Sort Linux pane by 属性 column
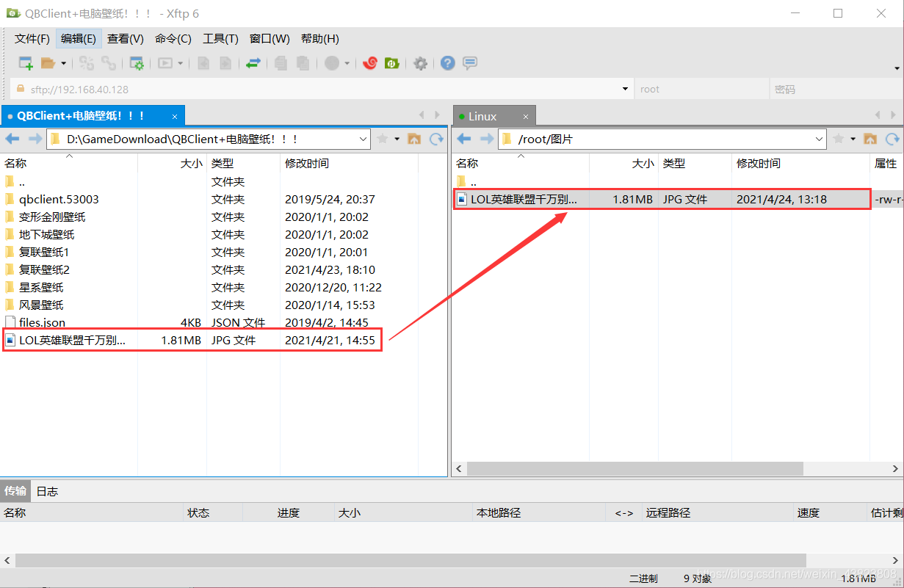 click(x=886, y=163)
